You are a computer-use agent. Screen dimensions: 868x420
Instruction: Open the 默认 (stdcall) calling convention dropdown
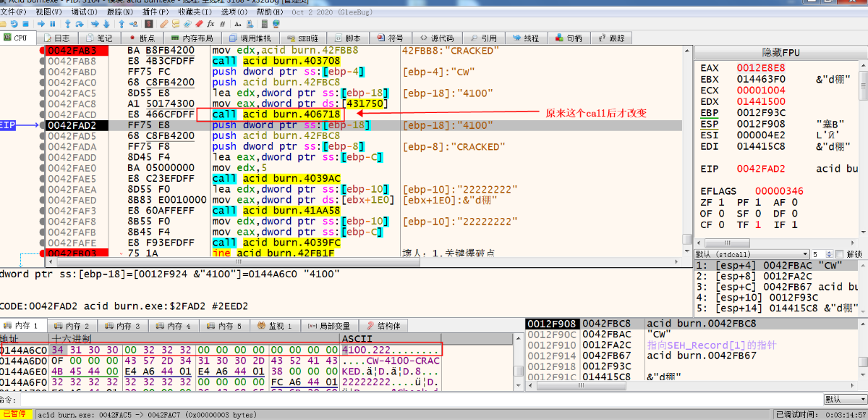[752, 254]
